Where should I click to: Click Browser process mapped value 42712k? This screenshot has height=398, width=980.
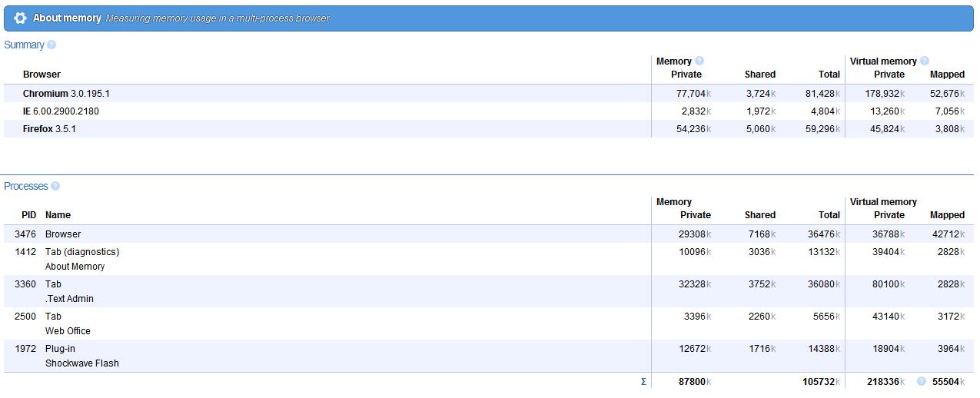(949, 234)
